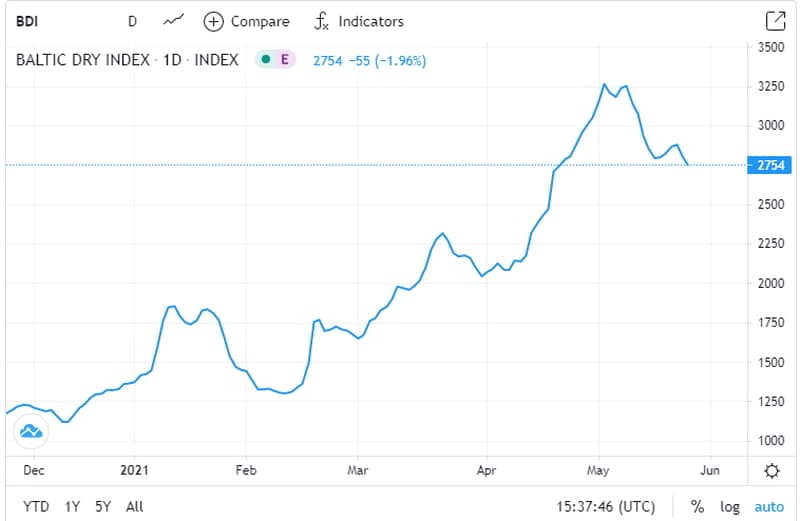800x521 pixels.
Task: Click the Dec time axis label
Action: (34, 470)
